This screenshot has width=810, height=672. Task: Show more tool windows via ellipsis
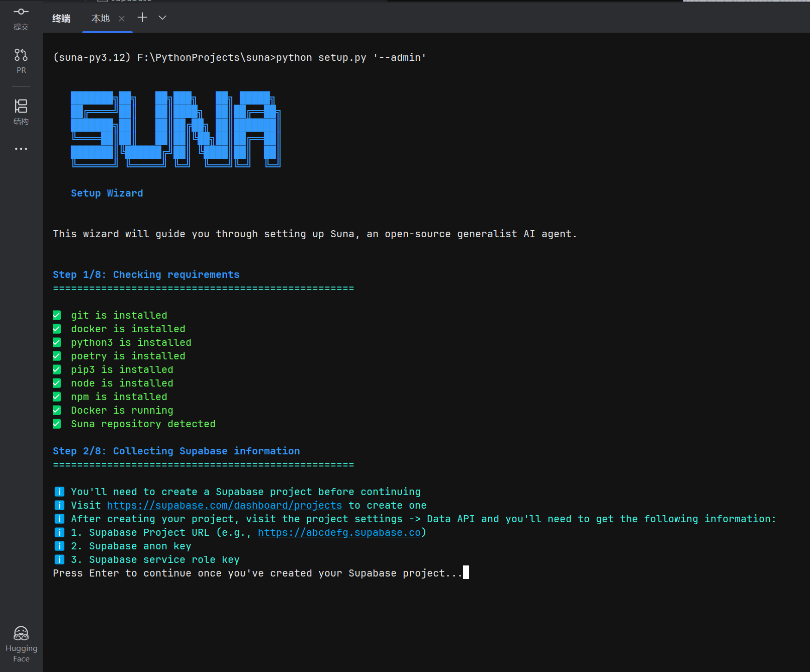(21, 149)
